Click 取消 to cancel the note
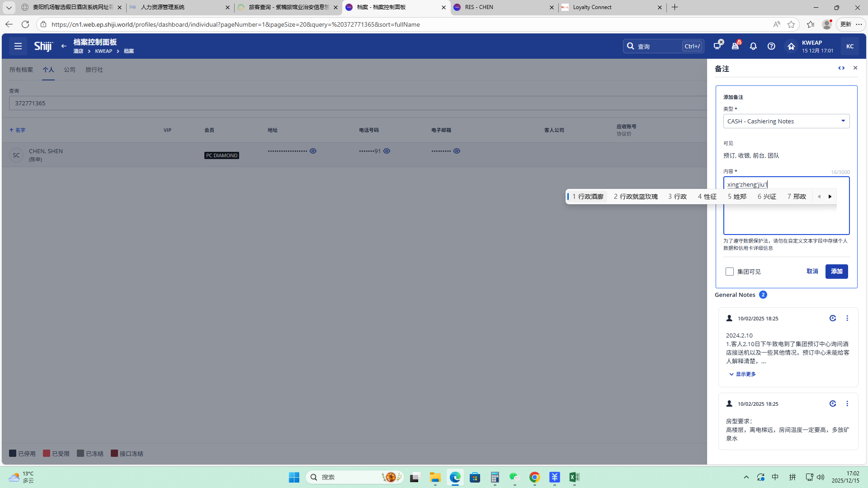868x488 pixels. tap(812, 272)
